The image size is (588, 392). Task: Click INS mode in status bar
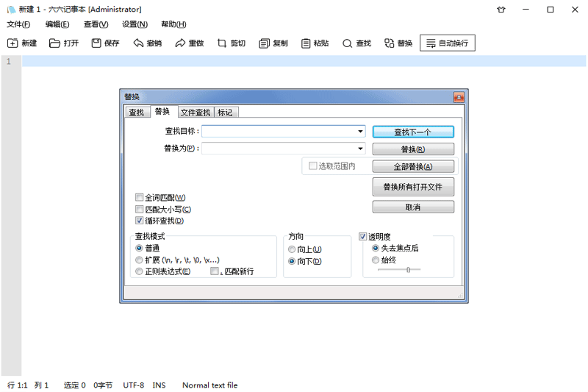(x=159, y=385)
